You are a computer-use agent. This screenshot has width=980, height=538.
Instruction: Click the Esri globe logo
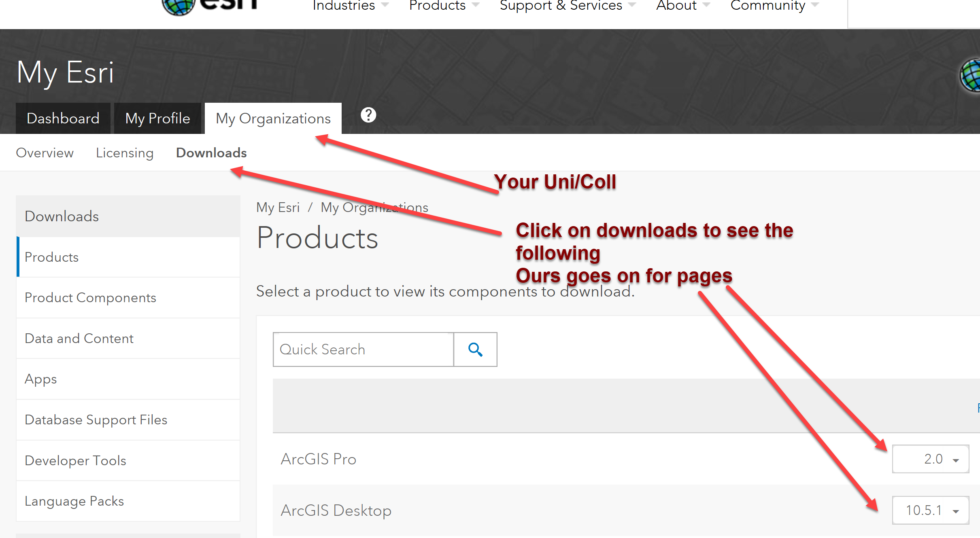(x=178, y=6)
